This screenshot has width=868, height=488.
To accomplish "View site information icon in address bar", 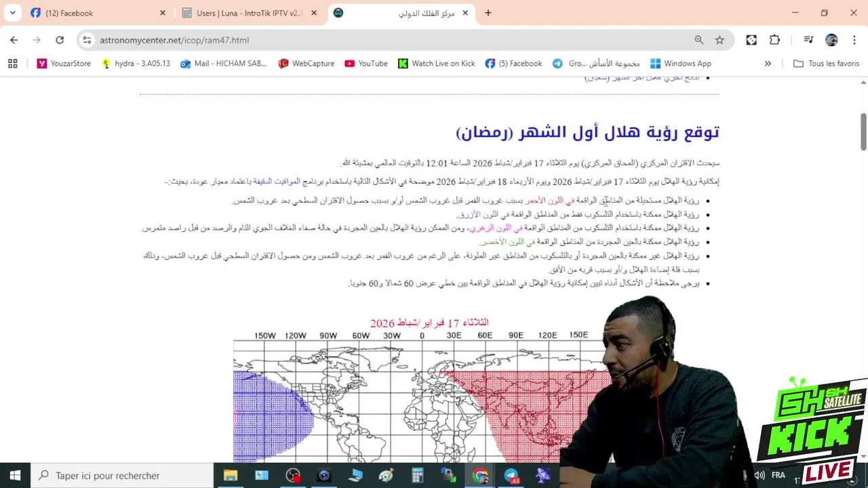I will (x=87, y=40).
